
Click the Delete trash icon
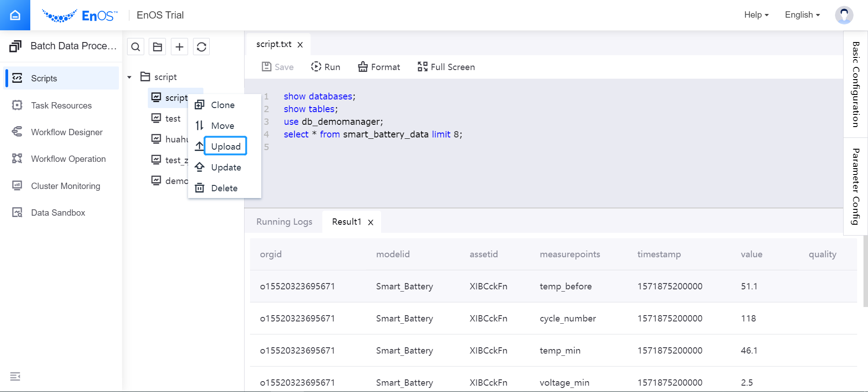tap(199, 188)
